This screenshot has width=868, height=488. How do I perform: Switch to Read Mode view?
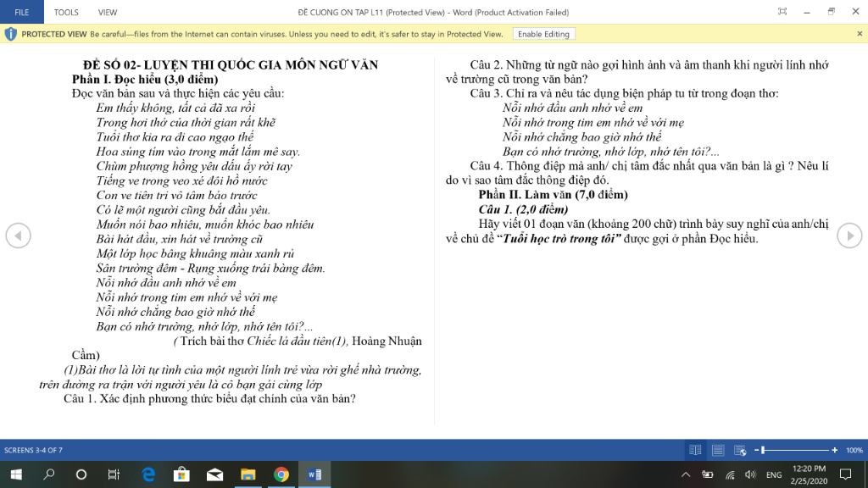tap(695, 451)
